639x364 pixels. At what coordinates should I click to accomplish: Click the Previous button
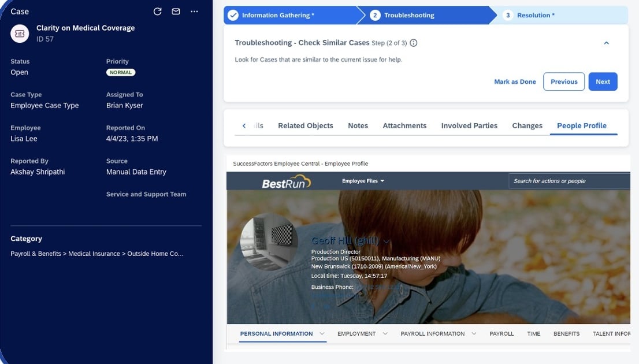pos(563,81)
